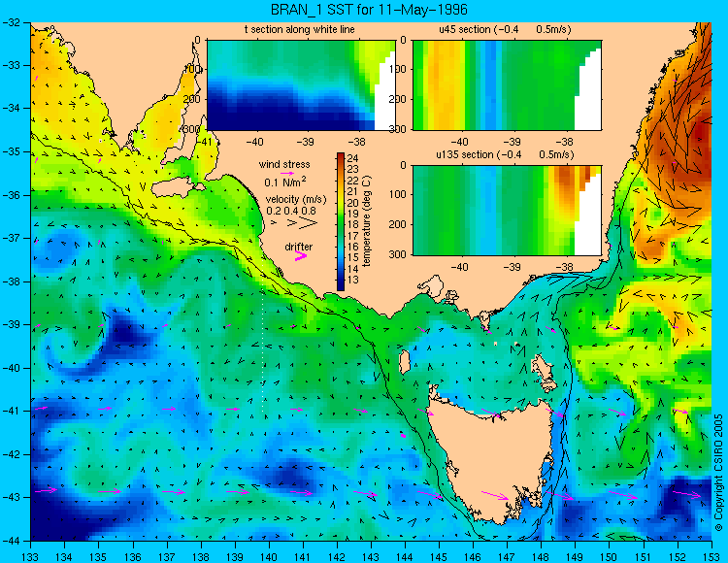Viewport: 728px width, 563px height.
Task: Click the 'velocity (m/s)' legend label
Action: click(296, 200)
